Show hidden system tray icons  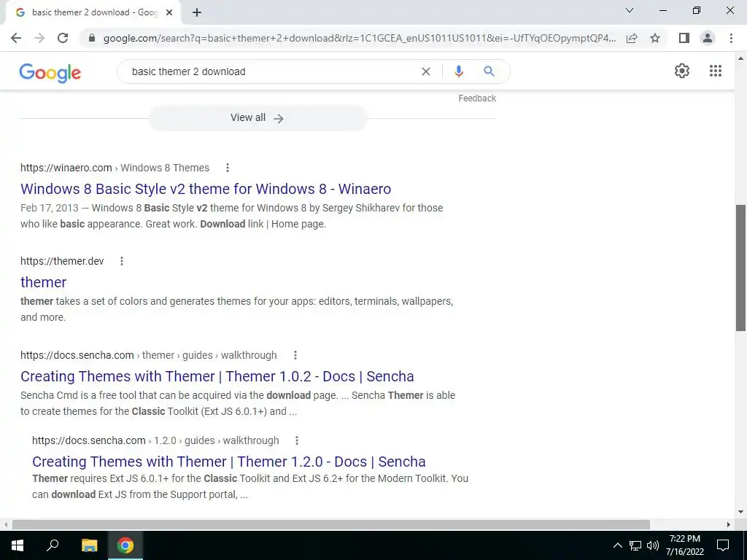pos(617,545)
